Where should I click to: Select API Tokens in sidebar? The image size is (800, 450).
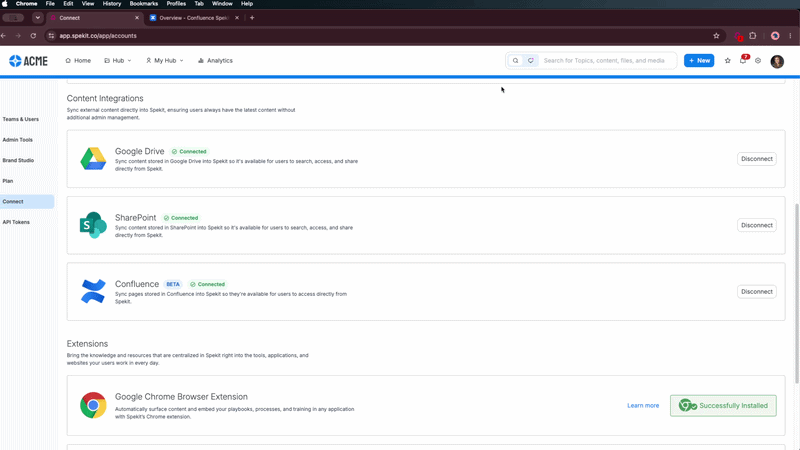16,222
